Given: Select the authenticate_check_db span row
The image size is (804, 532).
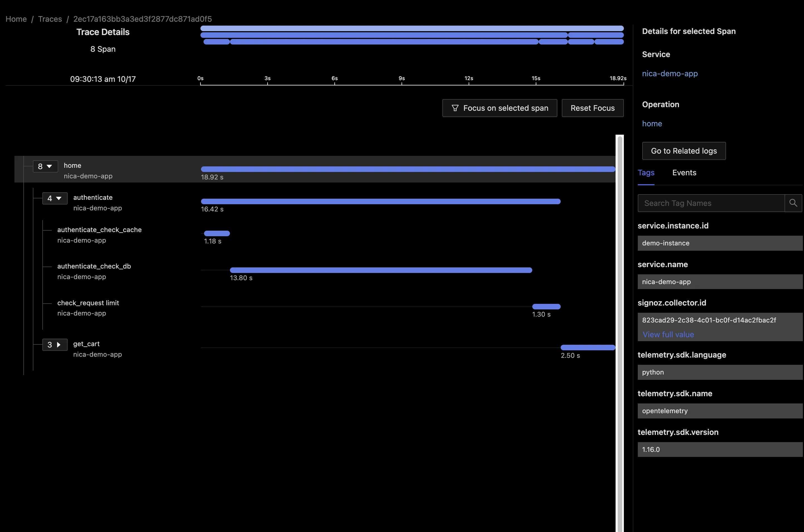Looking at the screenshot, I should click(x=94, y=272).
